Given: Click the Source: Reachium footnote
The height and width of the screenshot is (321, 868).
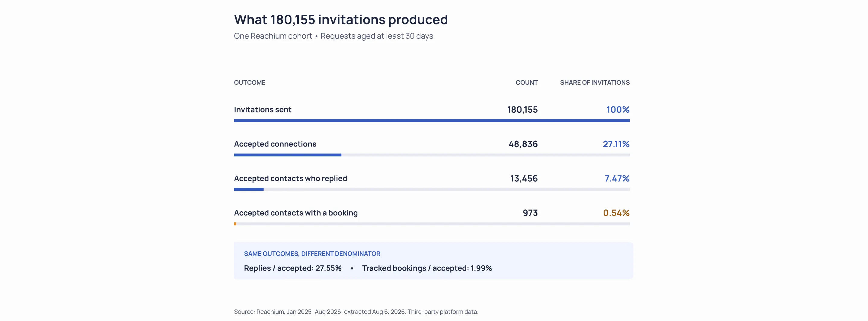Looking at the screenshot, I should point(356,312).
